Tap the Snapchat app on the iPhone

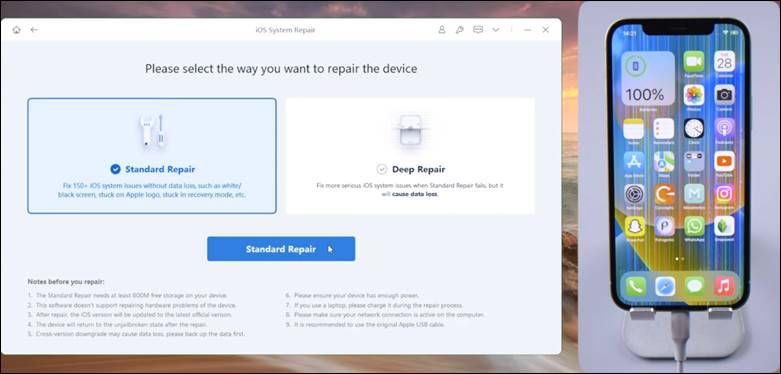point(635,227)
